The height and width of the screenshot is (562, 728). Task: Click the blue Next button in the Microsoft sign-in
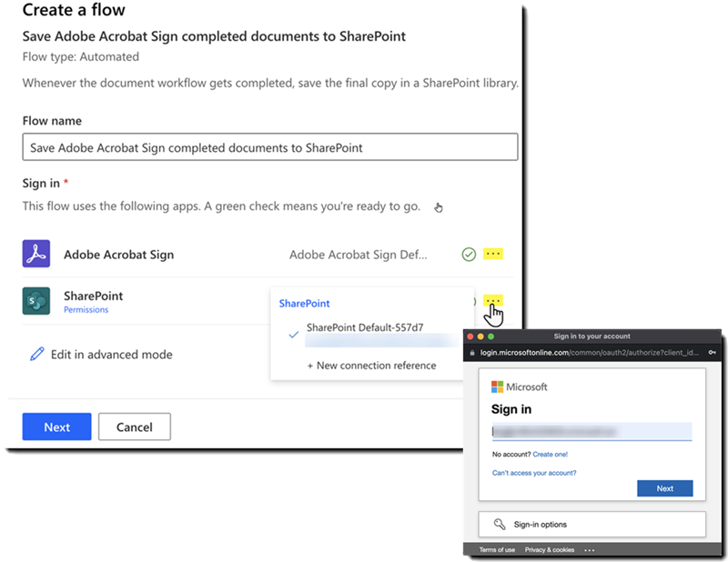[x=665, y=488]
